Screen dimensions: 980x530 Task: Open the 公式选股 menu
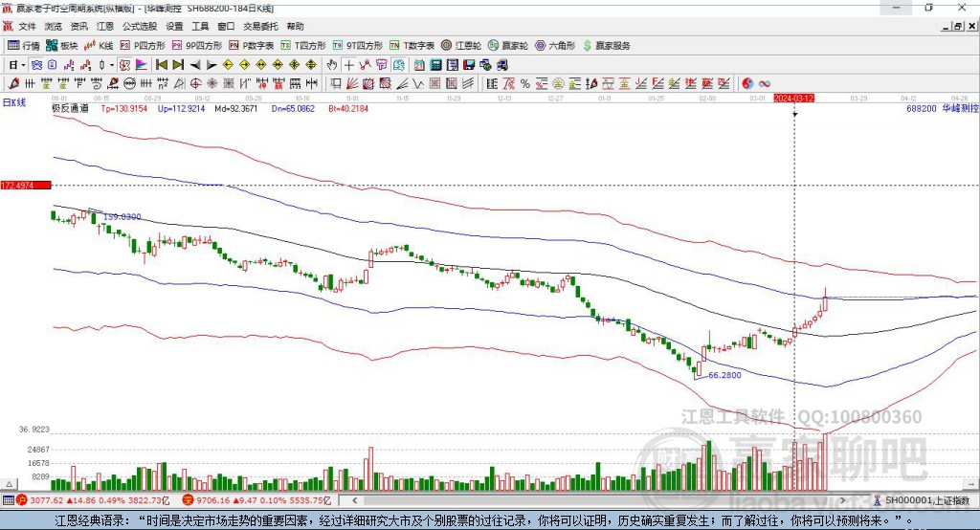(140, 26)
